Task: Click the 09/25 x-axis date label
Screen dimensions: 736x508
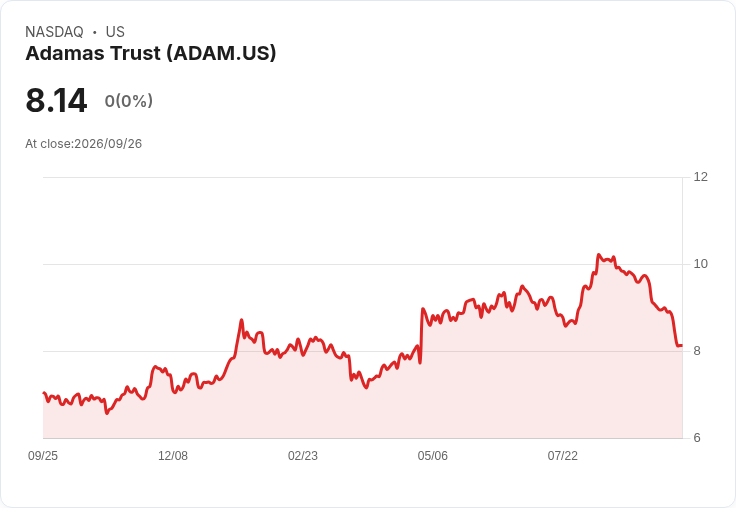Action: click(x=43, y=456)
